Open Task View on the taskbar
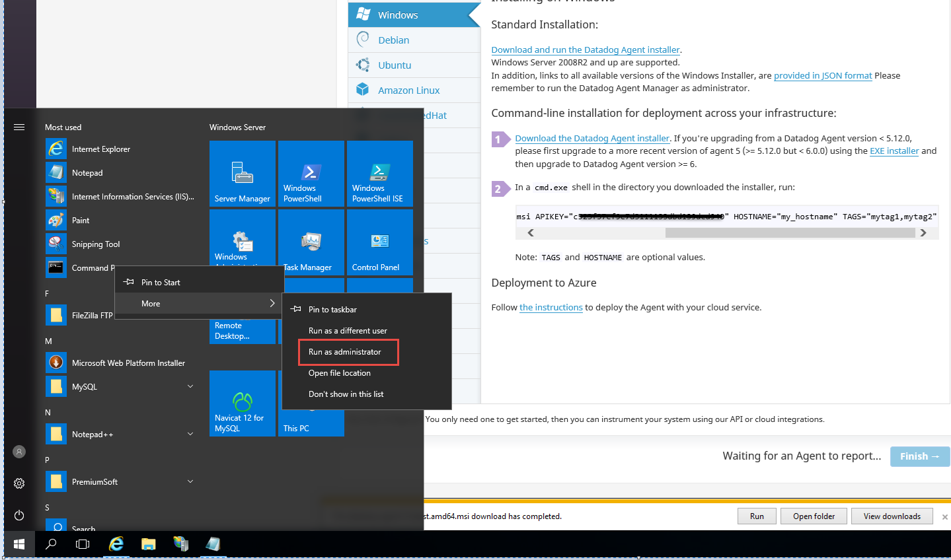The image size is (951, 560). pos(83,544)
